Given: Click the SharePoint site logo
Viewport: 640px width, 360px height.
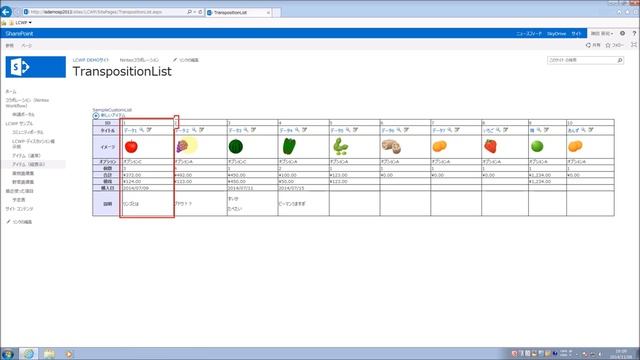Looking at the screenshot, I should point(36,67).
